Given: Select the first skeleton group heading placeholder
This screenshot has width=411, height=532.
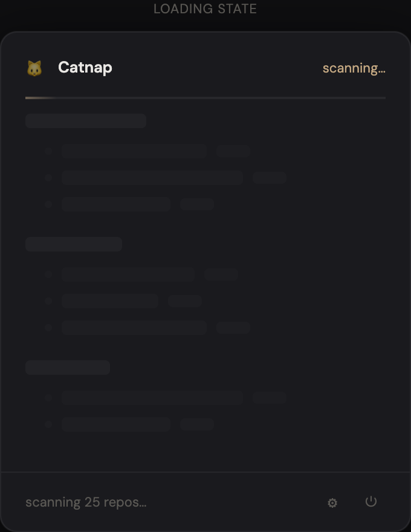Looking at the screenshot, I should click(86, 121).
